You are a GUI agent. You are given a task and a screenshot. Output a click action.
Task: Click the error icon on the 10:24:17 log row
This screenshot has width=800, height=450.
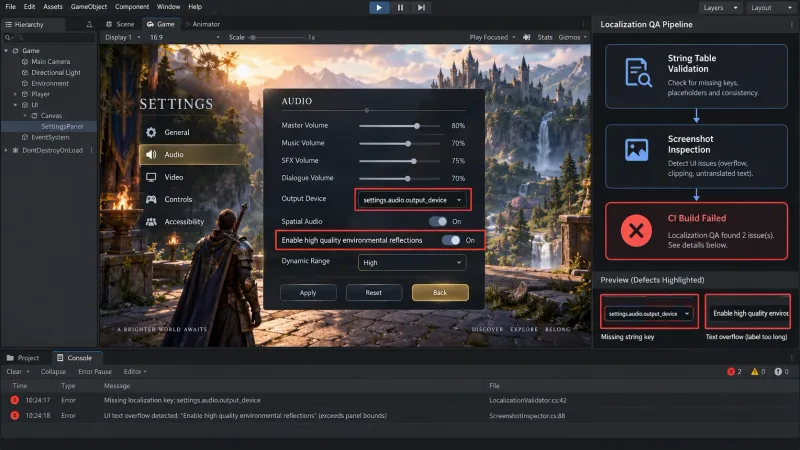[15, 400]
